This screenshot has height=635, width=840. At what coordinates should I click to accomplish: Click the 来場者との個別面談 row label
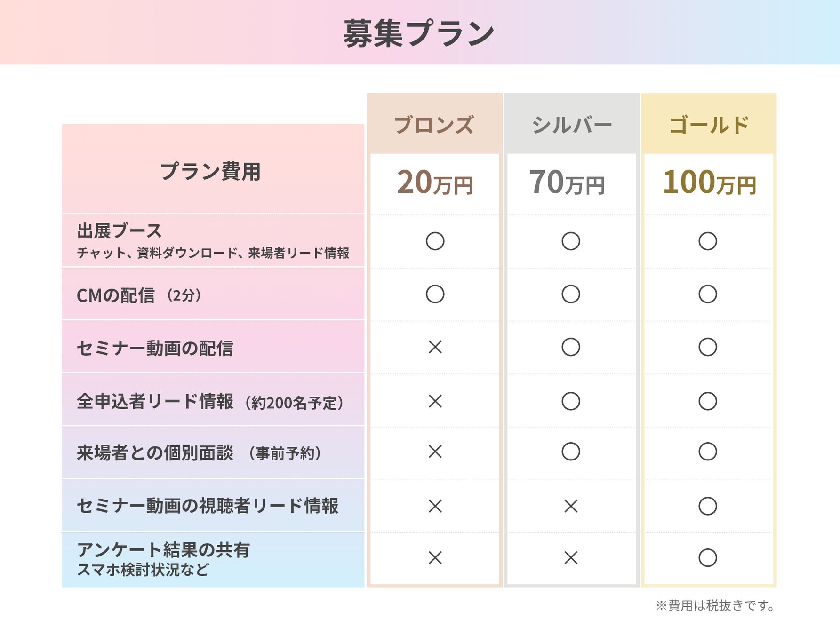(155, 453)
